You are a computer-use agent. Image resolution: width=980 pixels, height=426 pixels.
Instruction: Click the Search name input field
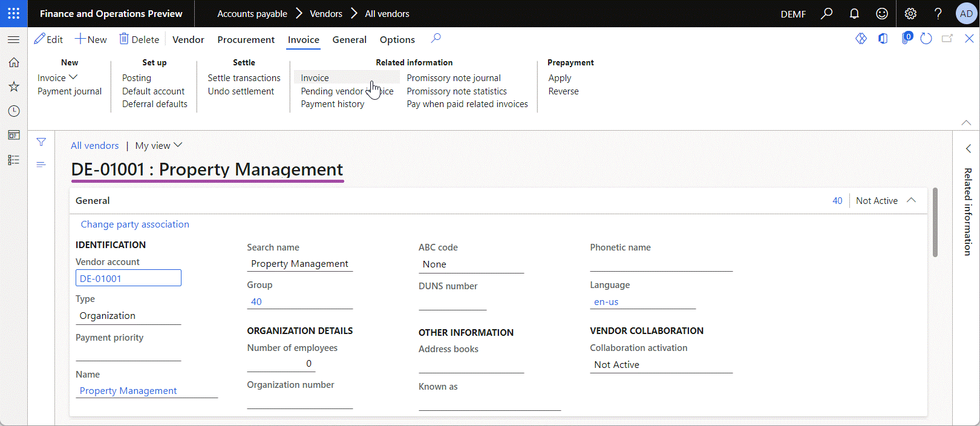pos(299,264)
